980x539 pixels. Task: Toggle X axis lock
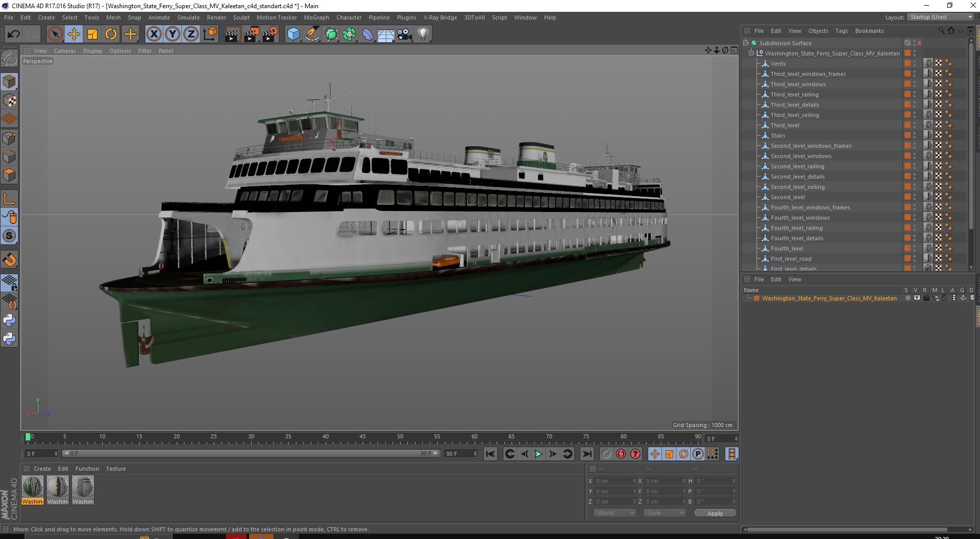154,34
